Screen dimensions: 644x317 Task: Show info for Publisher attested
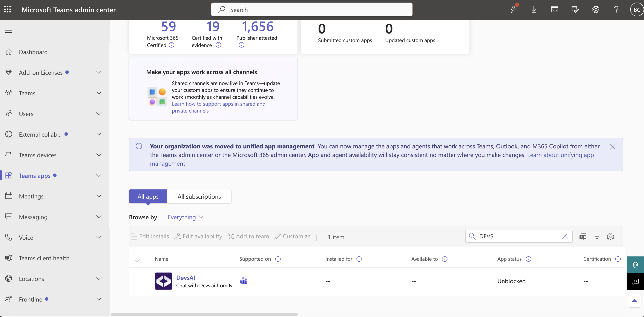[242, 45]
